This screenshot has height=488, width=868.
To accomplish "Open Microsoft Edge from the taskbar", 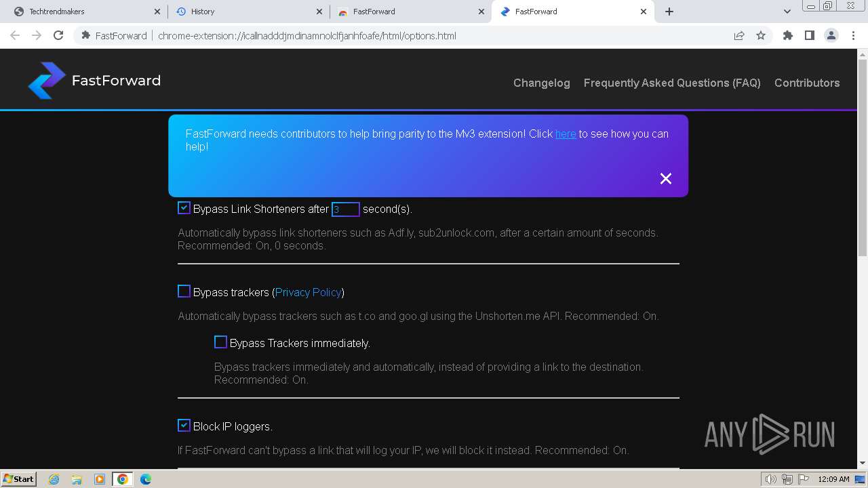I will tap(146, 479).
